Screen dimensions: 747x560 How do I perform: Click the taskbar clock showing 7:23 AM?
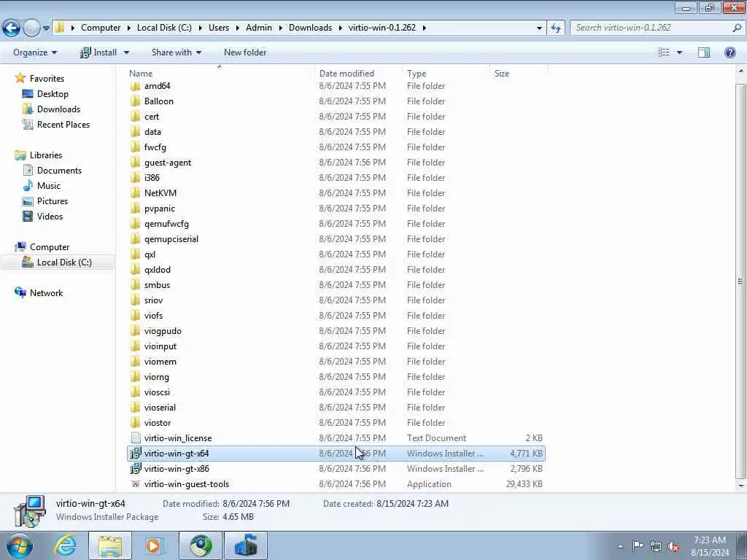pos(709,545)
